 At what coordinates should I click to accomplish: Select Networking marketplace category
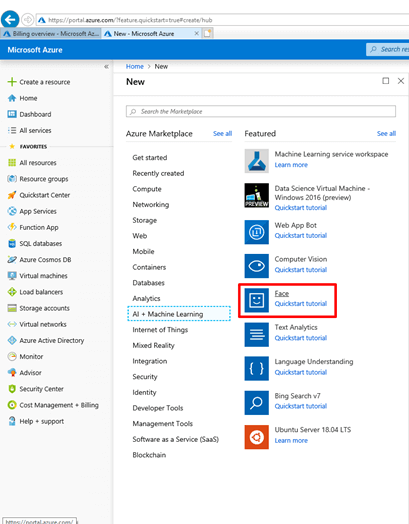point(150,205)
